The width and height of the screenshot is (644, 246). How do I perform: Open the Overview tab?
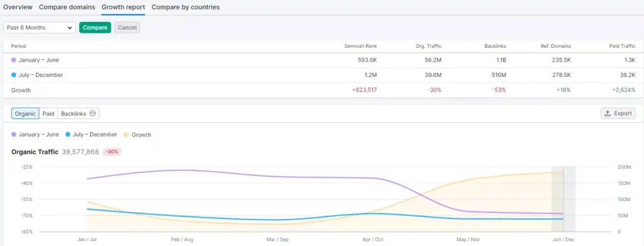[x=18, y=7]
